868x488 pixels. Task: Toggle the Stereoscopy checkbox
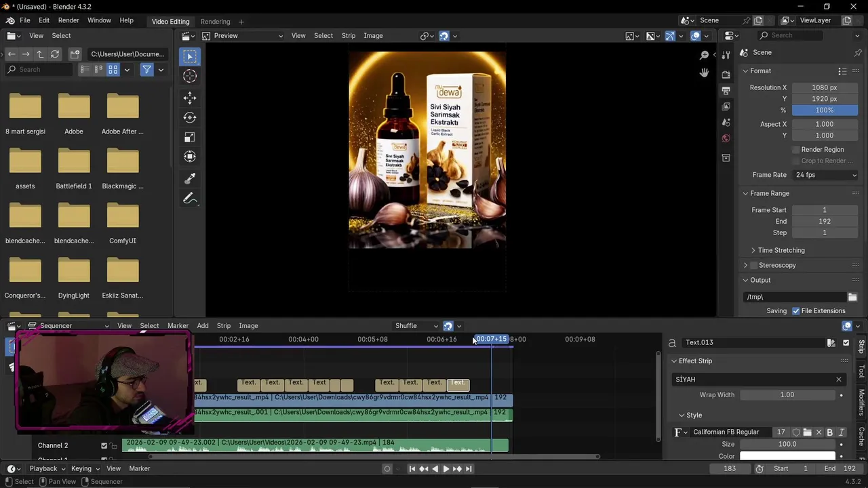tap(753, 265)
